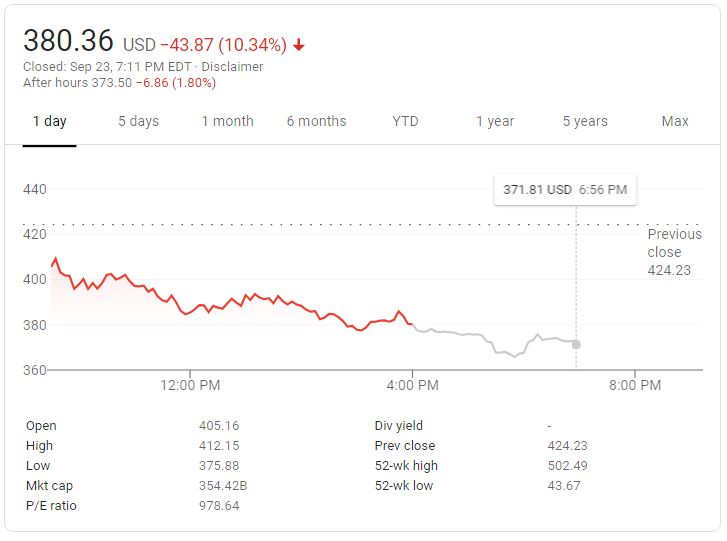View the 5 years chart
Screen dimensions: 727x541
click(584, 121)
